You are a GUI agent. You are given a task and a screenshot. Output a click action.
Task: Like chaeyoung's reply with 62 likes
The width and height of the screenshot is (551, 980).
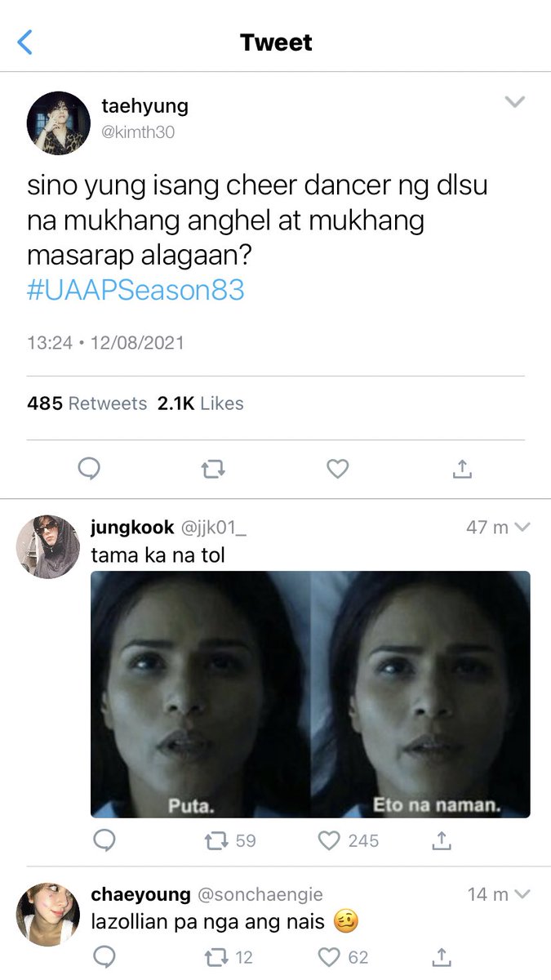[343, 956]
